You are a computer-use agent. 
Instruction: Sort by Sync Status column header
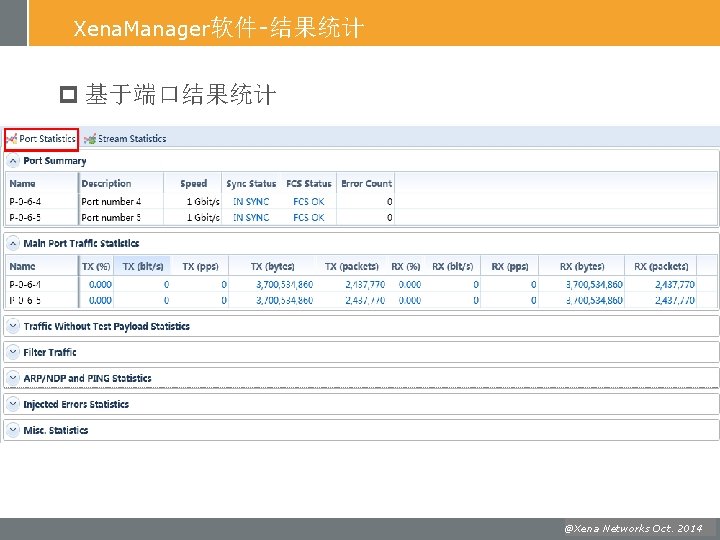click(251, 183)
